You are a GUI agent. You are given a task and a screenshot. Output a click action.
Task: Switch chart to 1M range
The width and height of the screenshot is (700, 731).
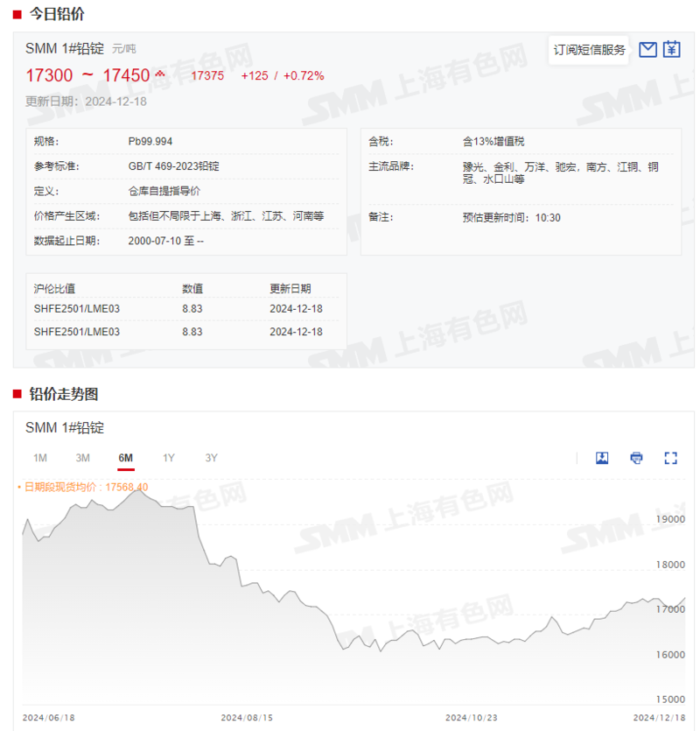click(40, 458)
